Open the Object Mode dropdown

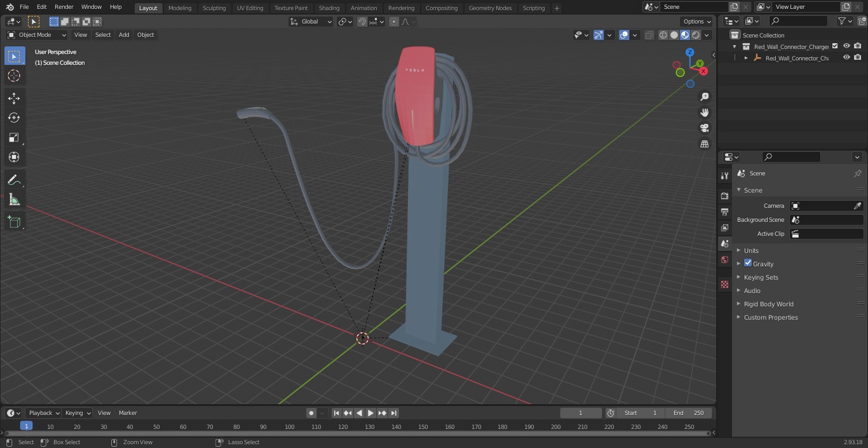pyautogui.click(x=37, y=35)
